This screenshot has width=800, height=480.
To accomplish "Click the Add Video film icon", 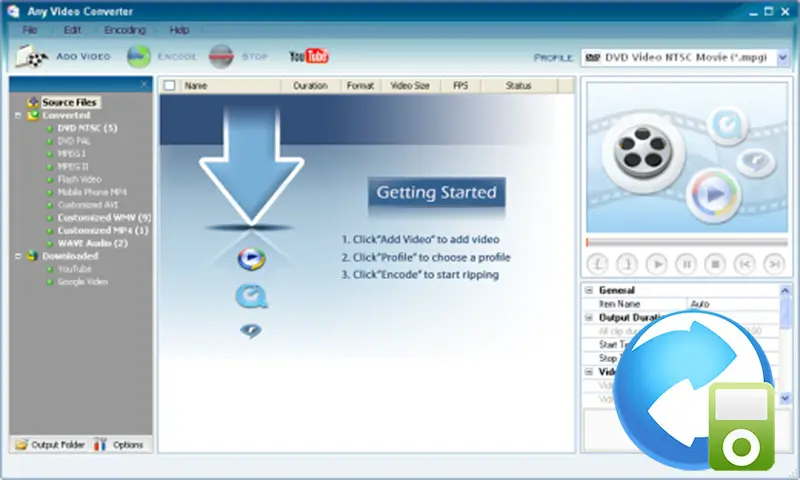I will (x=32, y=56).
